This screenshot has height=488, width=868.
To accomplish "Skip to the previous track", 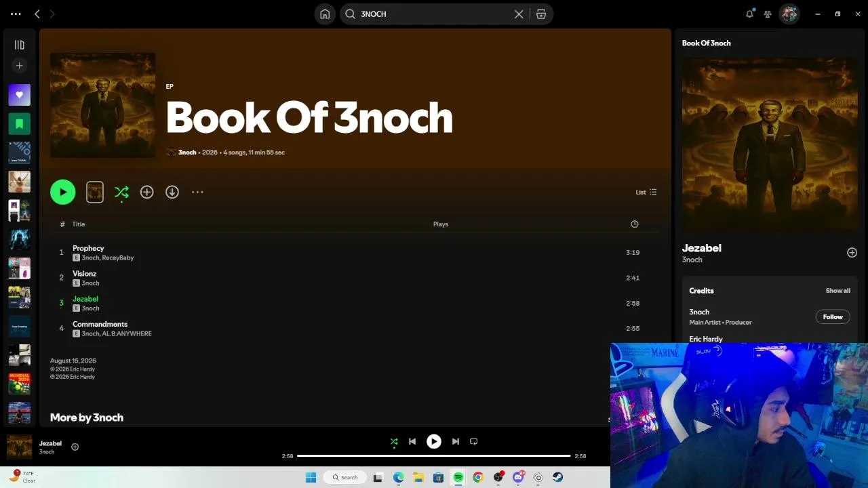I will pyautogui.click(x=412, y=442).
